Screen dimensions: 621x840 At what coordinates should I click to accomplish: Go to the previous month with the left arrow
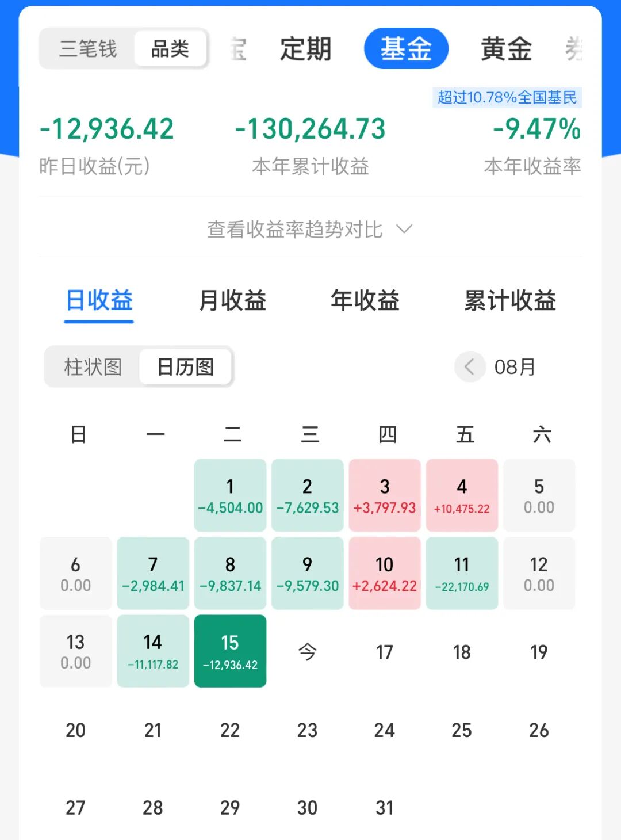click(470, 366)
